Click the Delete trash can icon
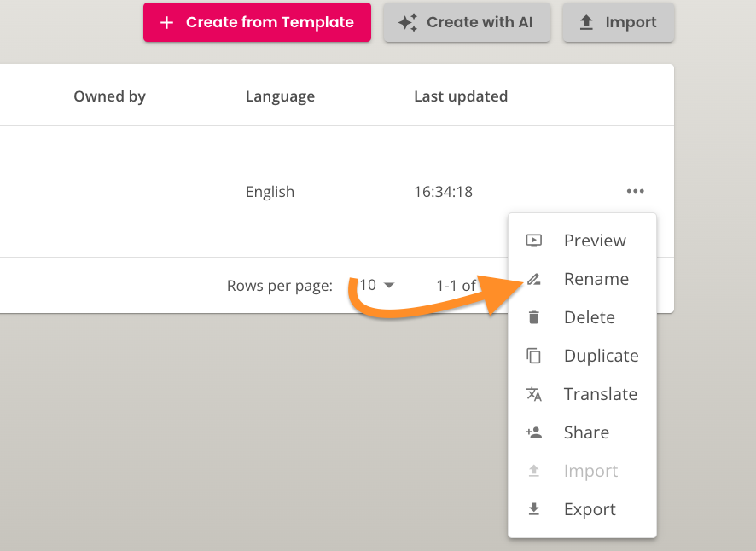 point(535,317)
